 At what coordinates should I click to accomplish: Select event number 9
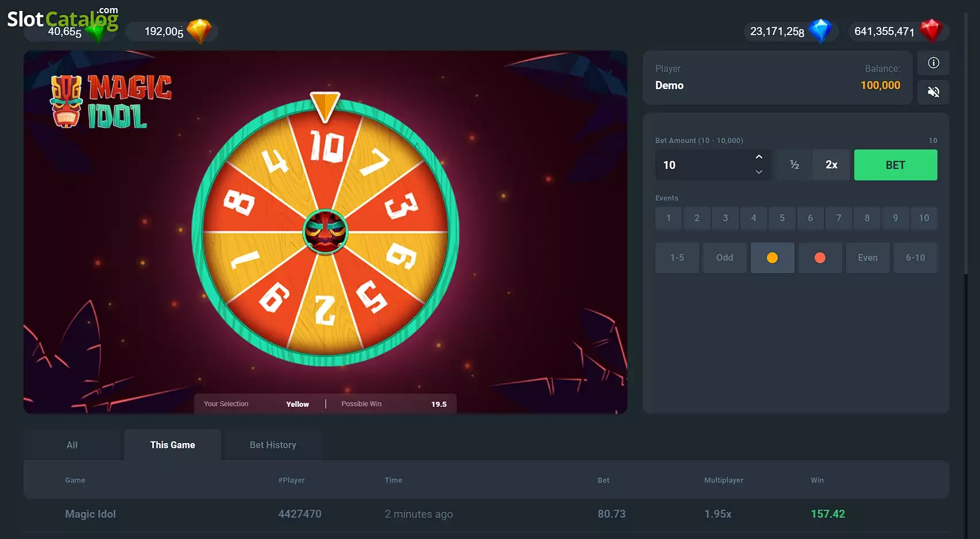point(896,218)
